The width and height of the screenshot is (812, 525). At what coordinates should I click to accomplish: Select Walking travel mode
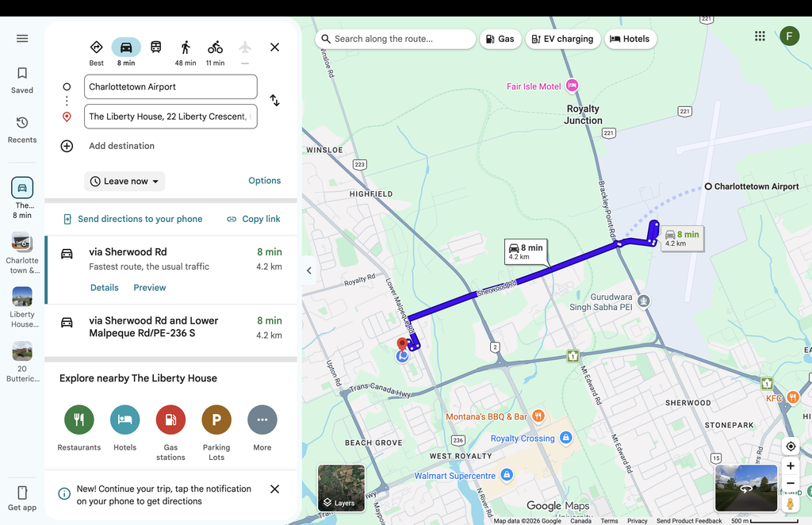(x=186, y=53)
